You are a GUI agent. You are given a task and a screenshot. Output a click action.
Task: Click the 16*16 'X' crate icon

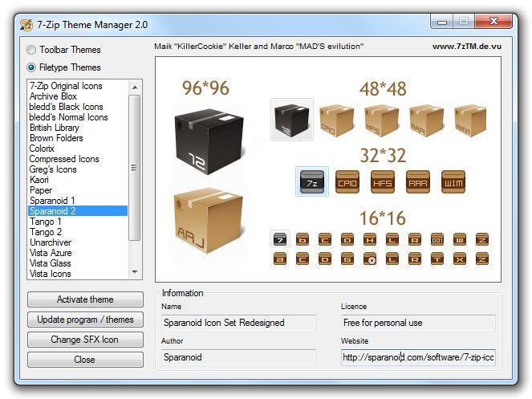pos(460,259)
